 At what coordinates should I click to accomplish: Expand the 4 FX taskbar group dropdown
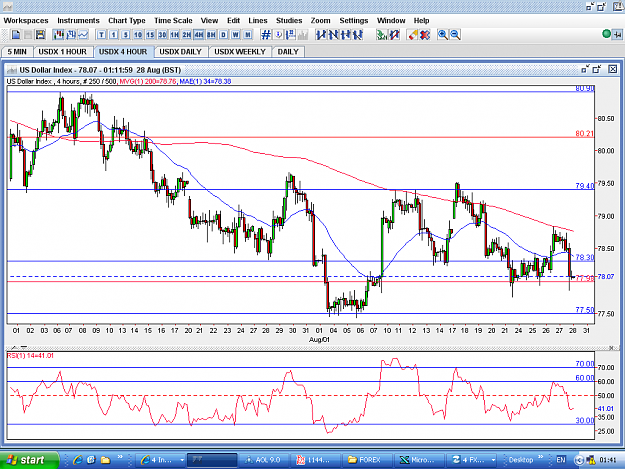[493, 460]
